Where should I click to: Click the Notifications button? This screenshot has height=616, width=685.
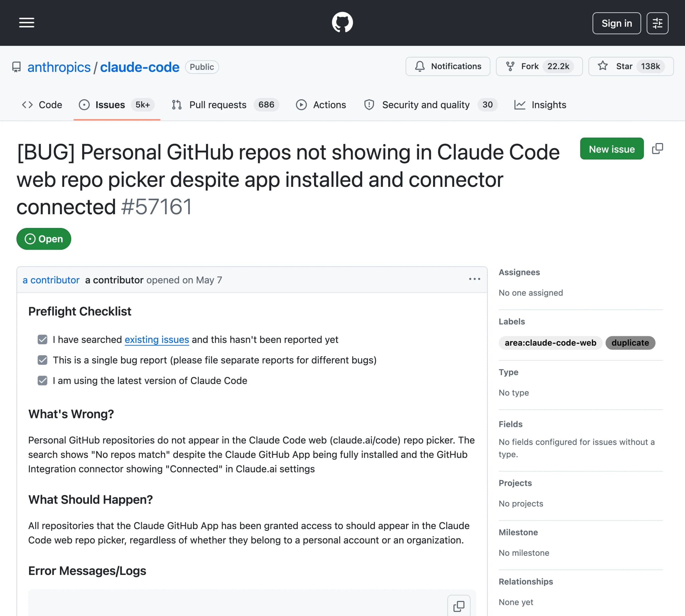click(448, 66)
